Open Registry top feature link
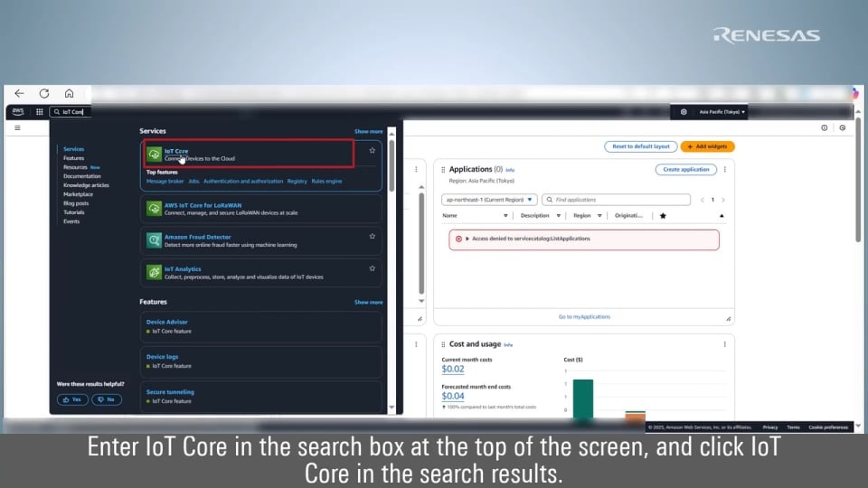 point(297,182)
